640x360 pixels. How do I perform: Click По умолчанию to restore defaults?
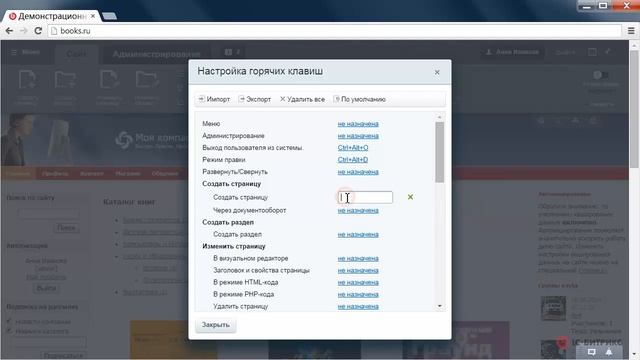point(360,99)
